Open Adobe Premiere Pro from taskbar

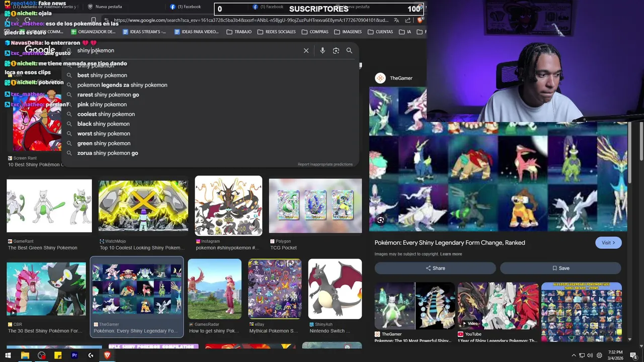pos(74,355)
